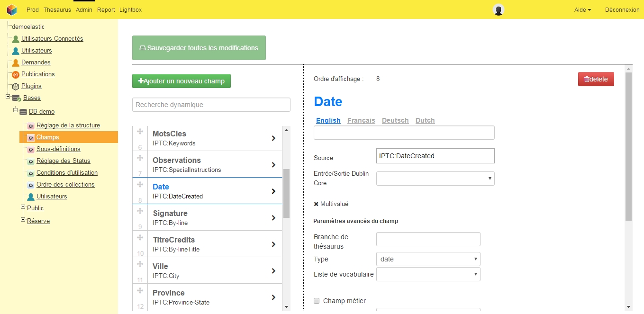Viewport: 644px width, 314px height.
Task: Switch to the Français language tab
Action: (x=361, y=120)
